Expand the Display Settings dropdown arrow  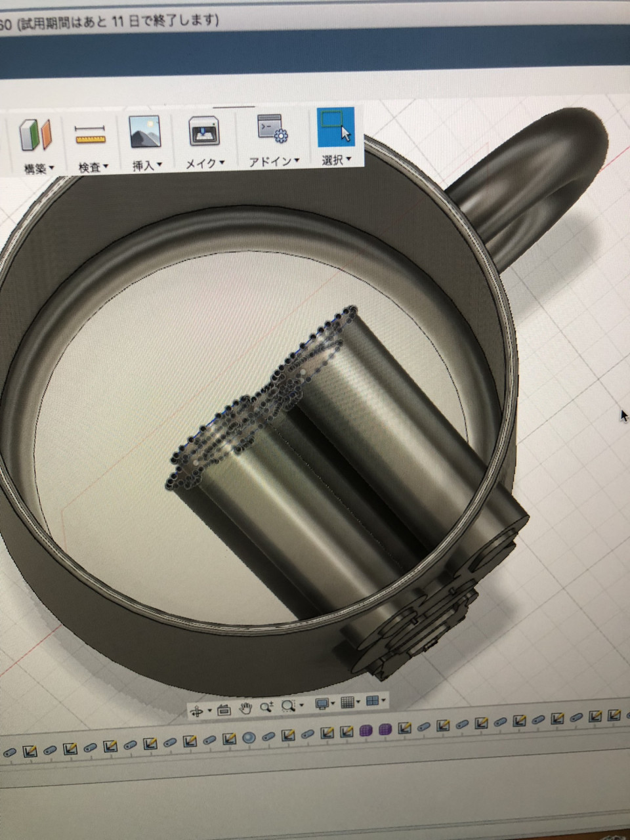333,703
